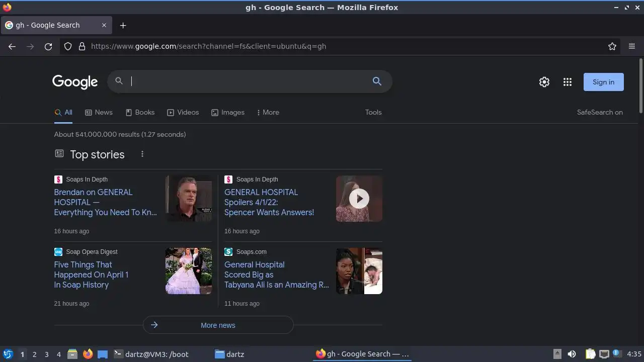Click the More news button
Viewport: 644px width, 362px height.
218,325
